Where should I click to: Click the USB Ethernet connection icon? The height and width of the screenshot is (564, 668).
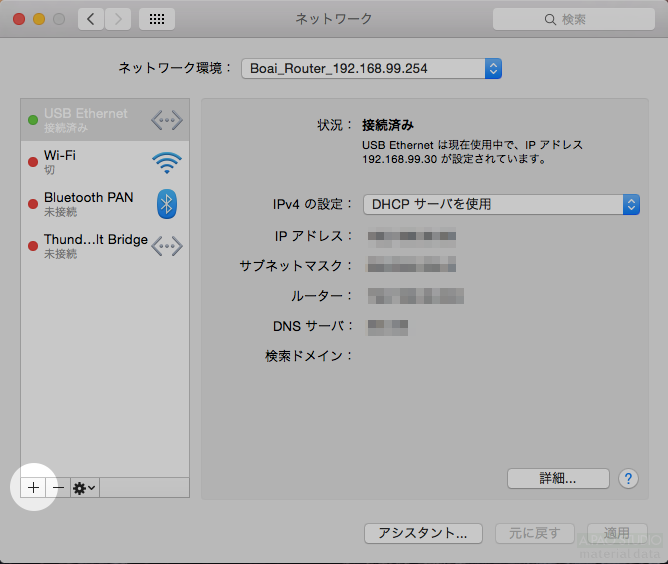[166, 120]
